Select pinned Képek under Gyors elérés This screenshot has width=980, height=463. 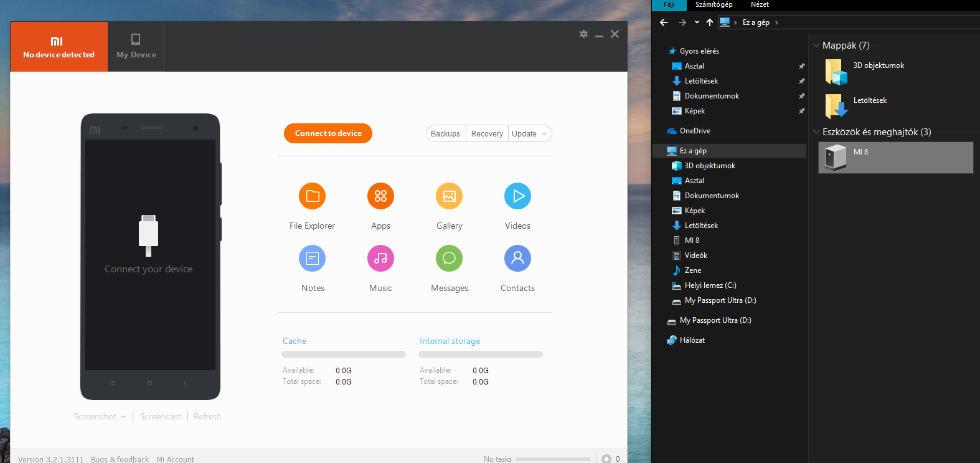[x=695, y=111]
